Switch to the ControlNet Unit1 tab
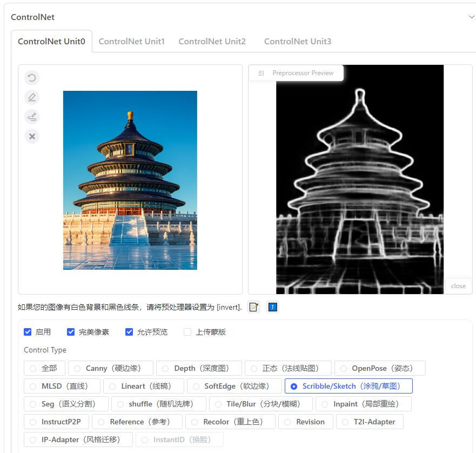 coord(131,41)
